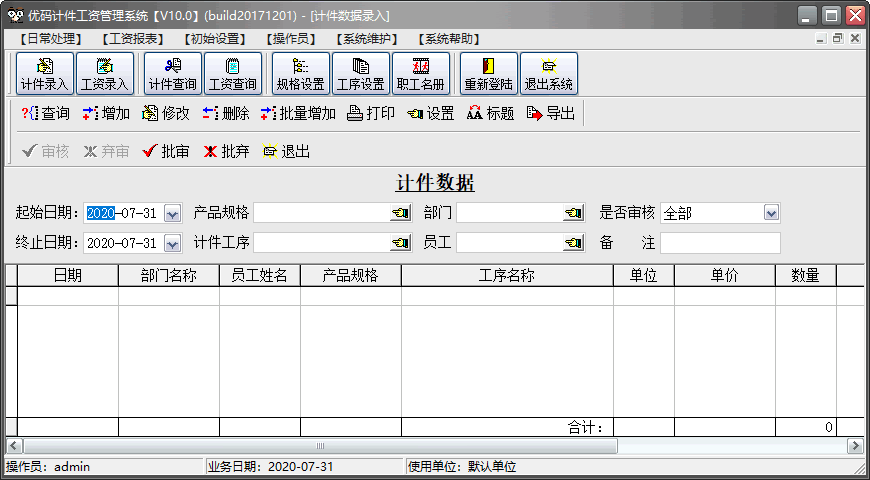Open the 计件查询 piecework query tool
The height and width of the screenshot is (480, 870).
click(173, 74)
